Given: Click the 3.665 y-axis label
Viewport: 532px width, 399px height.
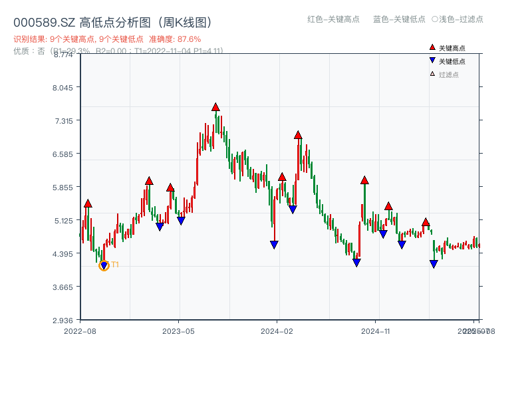Looking at the screenshot, I should [63, 287].
